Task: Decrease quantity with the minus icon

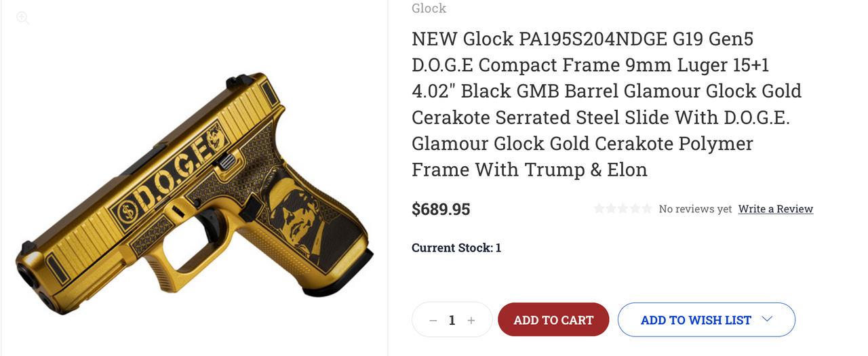Action: click(433, 320)
